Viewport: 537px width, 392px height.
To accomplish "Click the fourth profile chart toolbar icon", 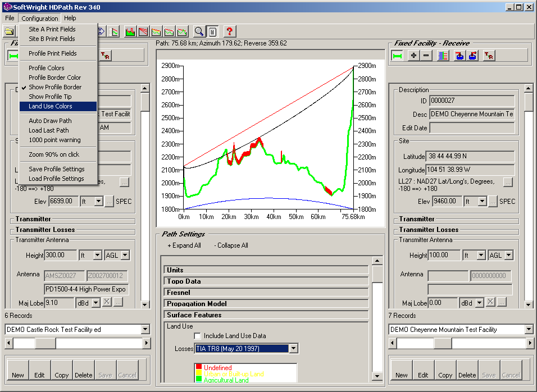I will click(169, 32).
